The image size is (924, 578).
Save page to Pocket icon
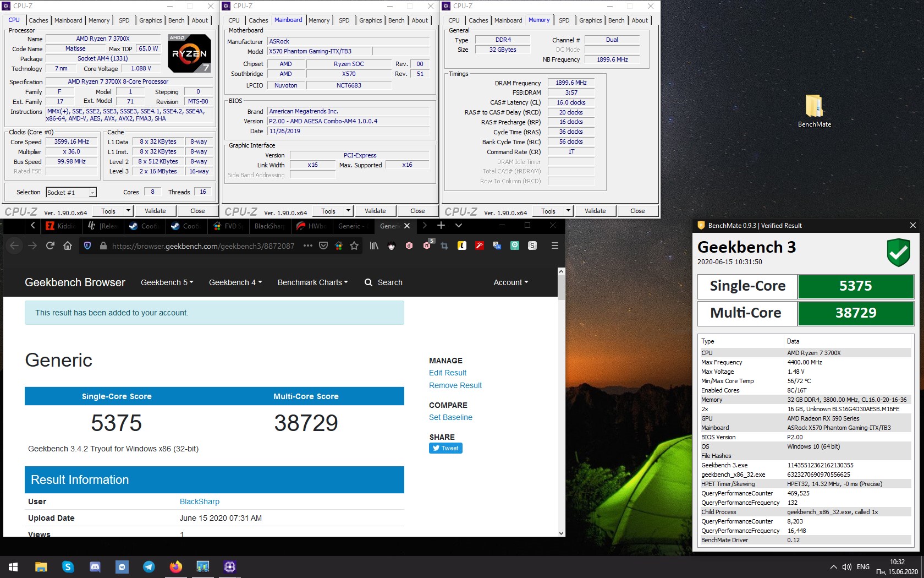(x=323, y=246)
